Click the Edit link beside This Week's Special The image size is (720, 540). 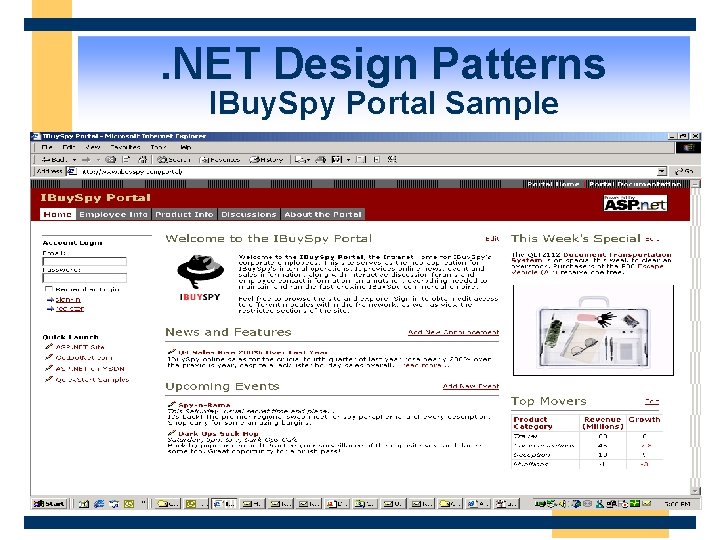point(652,239)
